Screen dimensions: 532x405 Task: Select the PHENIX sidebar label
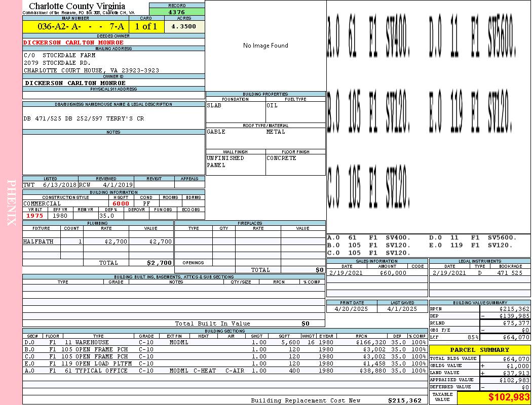pyautogui.click(x=11, y=202)
